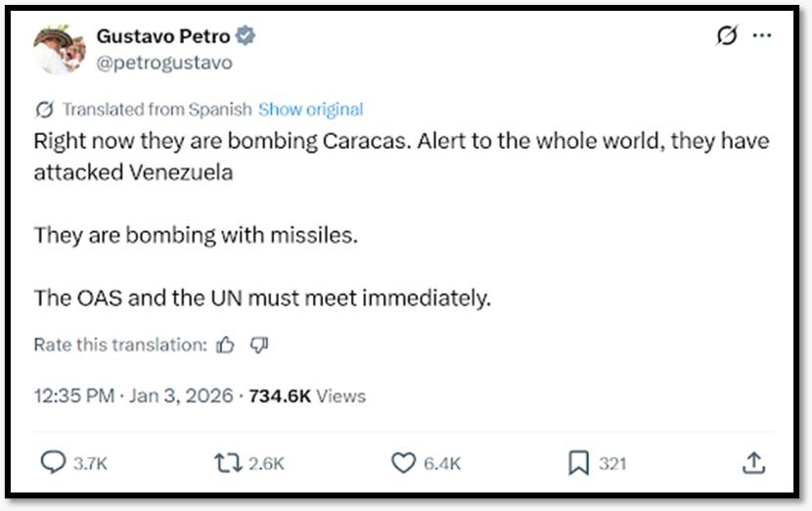Open the Gustavo Petro display name
The width and height of the screenshot is (812, 511).
point(162,36)
